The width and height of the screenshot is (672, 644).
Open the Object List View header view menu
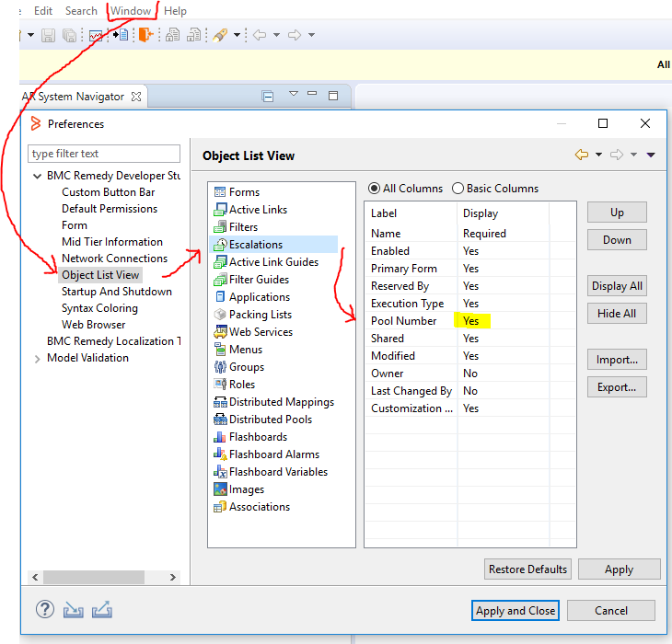tap(651, 155)
